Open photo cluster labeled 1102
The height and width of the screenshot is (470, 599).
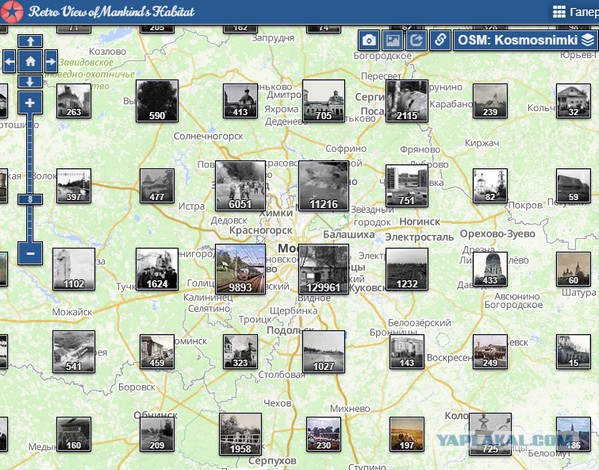click(74, 269)
